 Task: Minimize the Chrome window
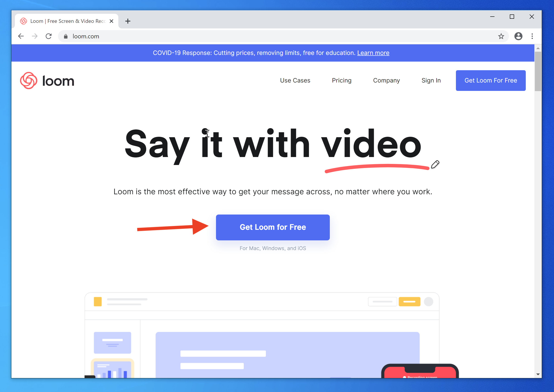pyautogui.click(x=492, y=17)
